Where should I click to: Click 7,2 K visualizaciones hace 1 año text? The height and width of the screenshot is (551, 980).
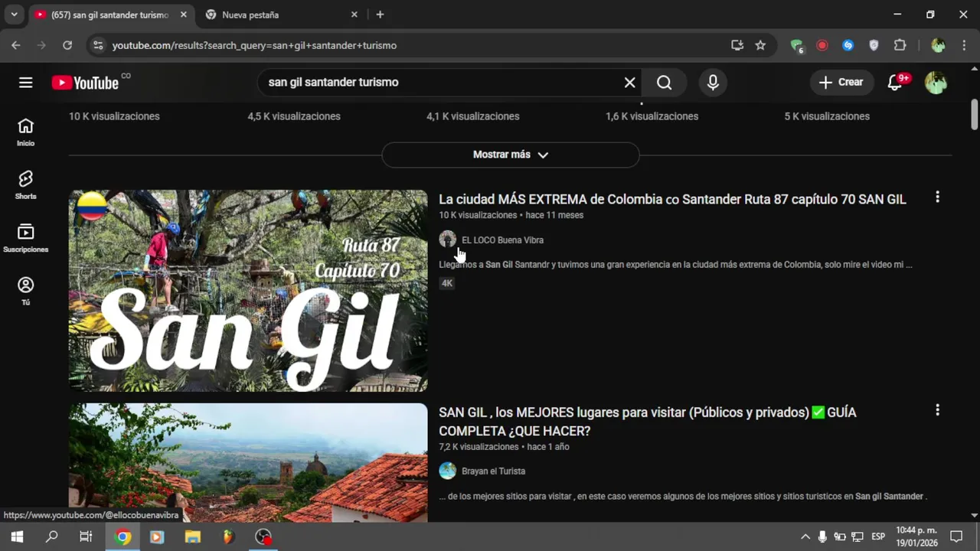tap(504, 447)
